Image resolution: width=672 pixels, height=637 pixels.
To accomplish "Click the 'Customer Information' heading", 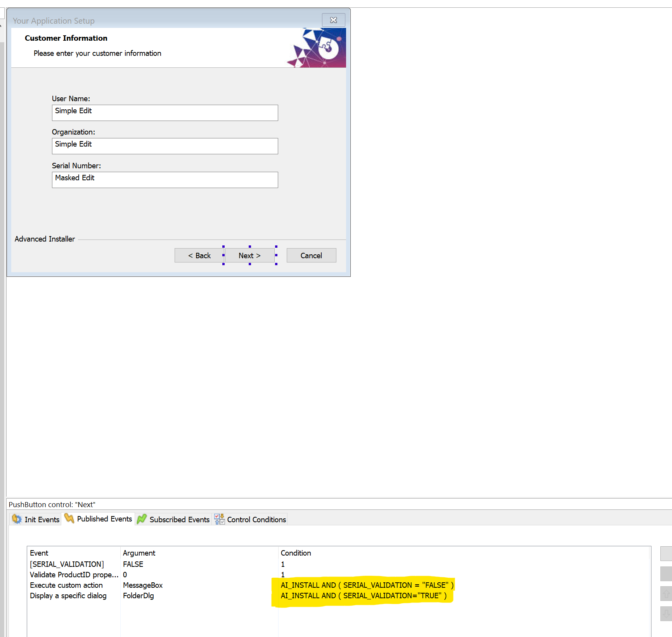I will point(66,38).
